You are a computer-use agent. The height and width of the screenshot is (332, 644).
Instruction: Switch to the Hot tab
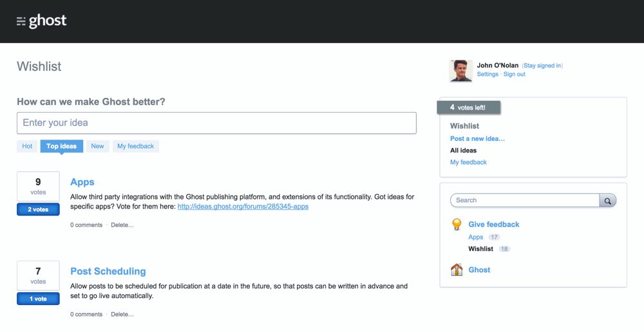coord(27,146)
